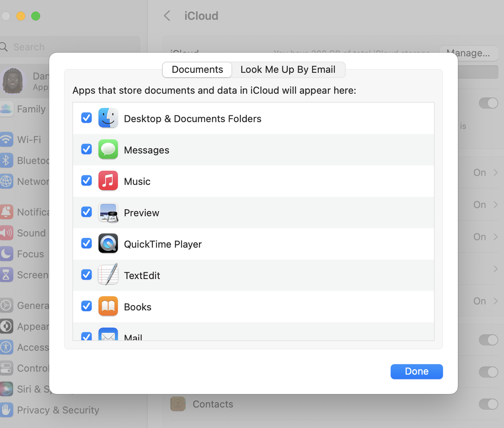Open Privacy & Security settings in sidebar
The image size is (504, 428).
tap(50, 410)
